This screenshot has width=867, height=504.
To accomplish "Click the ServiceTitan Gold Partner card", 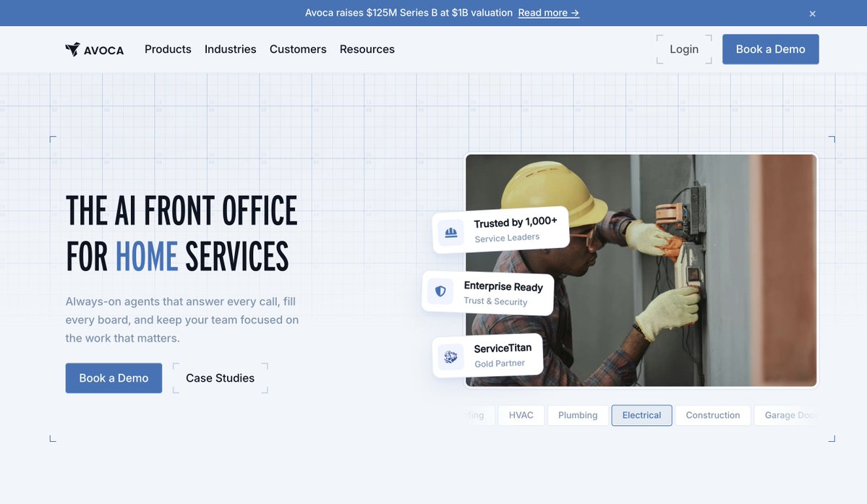I will [487, 355].
